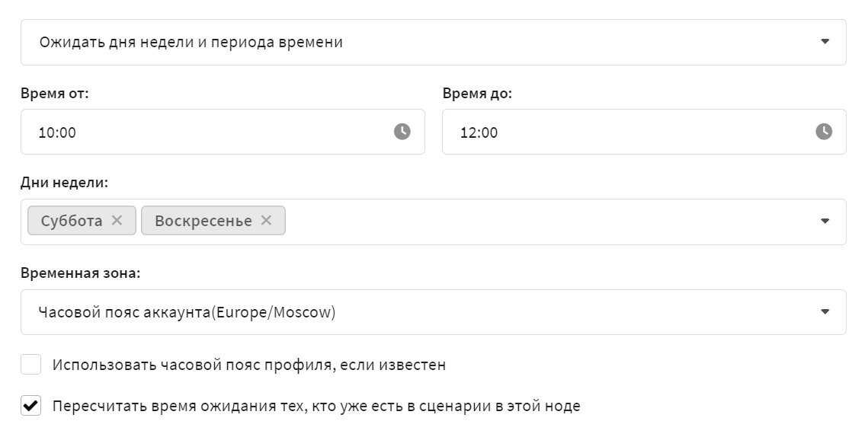Select the Воскресенье day tag

(x=203, y=221)
